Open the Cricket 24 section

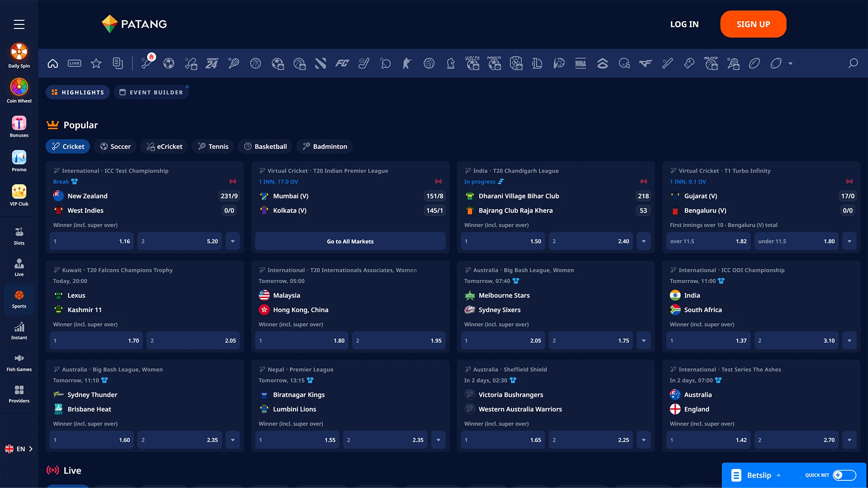click(x=212, y=63)
